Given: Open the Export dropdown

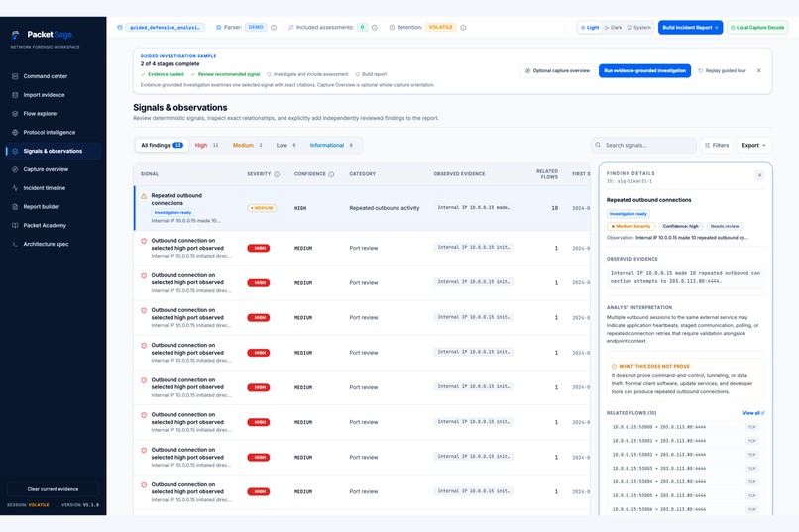Looking at the screenshot, I should 753,145.
